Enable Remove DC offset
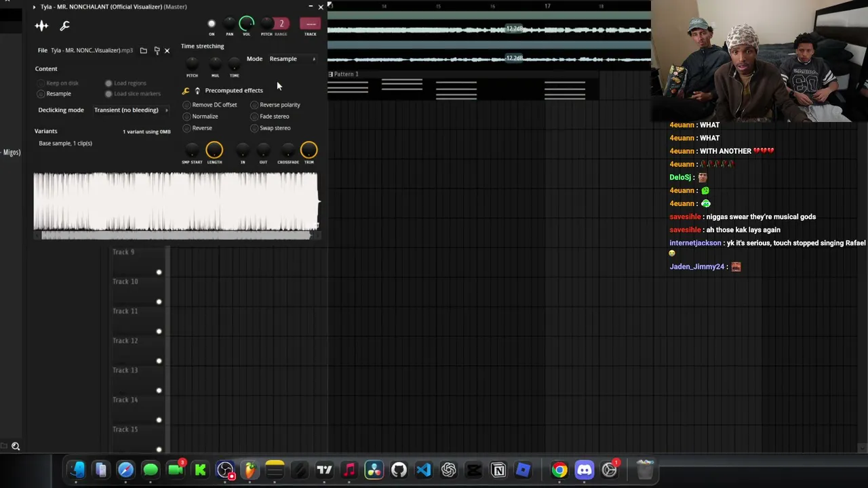The image size is (868, 488). coord(186,105)
